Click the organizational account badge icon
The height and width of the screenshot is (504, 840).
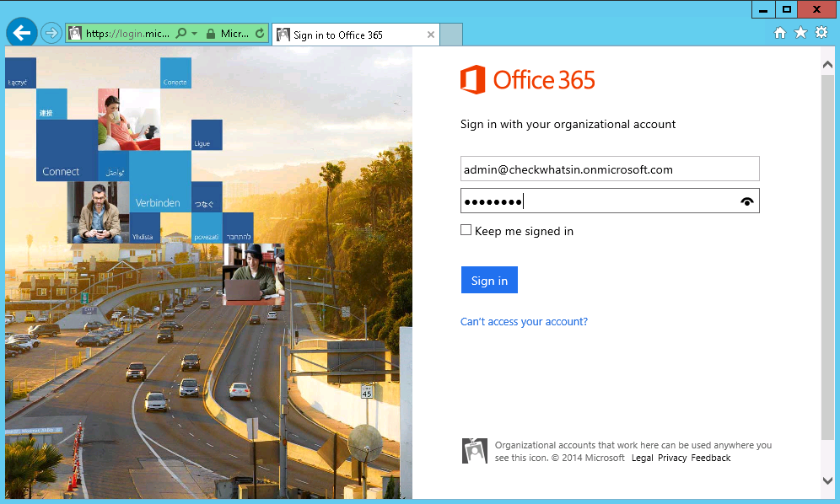[475, 450]
